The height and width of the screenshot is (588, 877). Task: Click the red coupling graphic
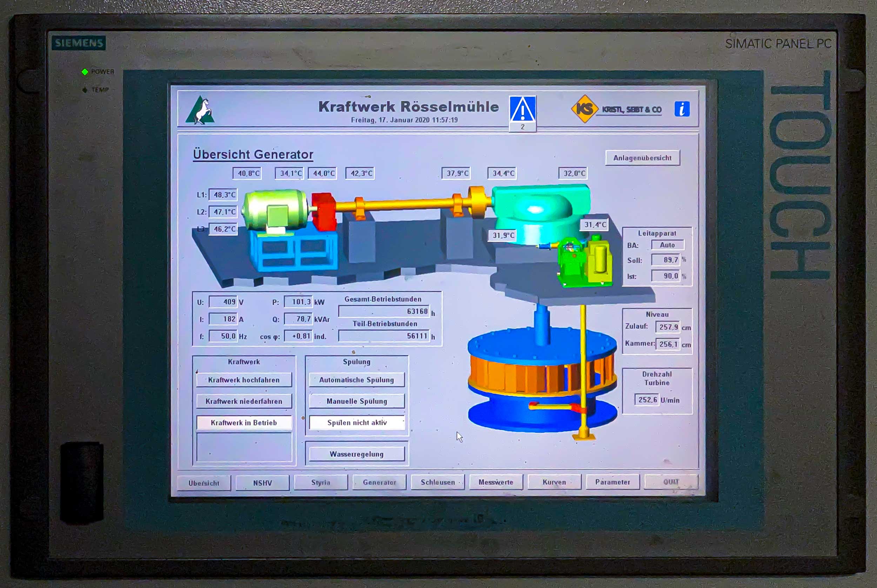[x=323, y=211]
